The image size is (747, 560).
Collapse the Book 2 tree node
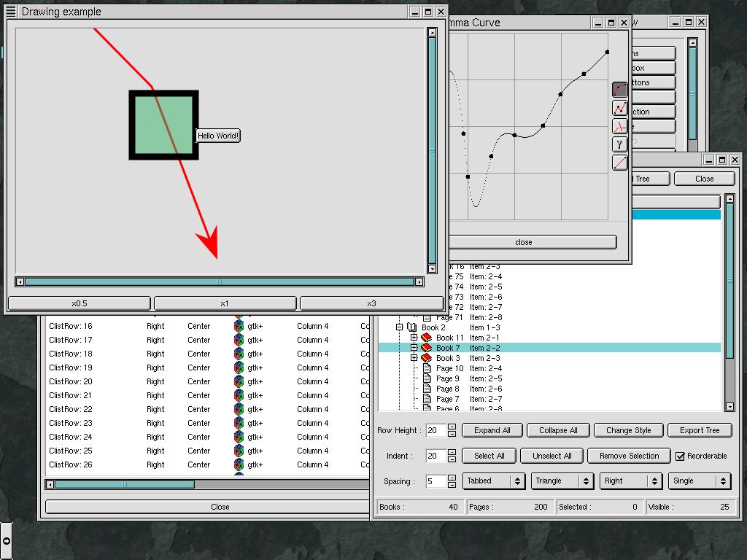pyautogui.click(x=399, y=327)
